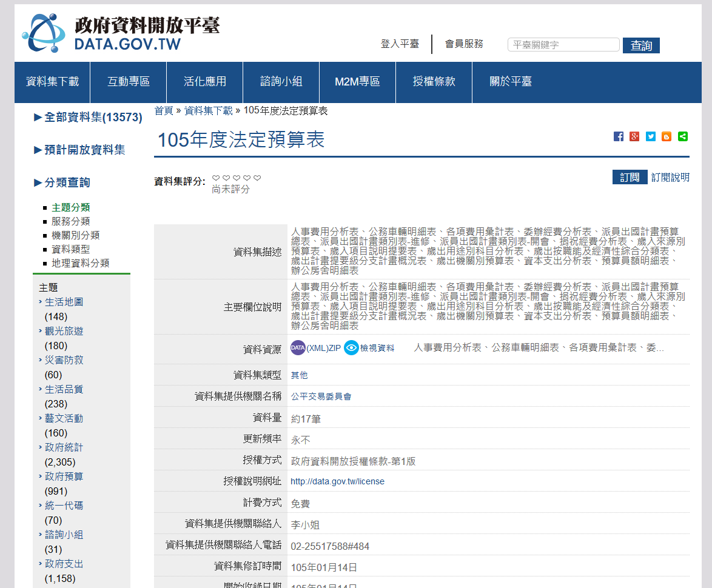Click contact name 李小姐
The image size is (712, 588).
[305, 525]
